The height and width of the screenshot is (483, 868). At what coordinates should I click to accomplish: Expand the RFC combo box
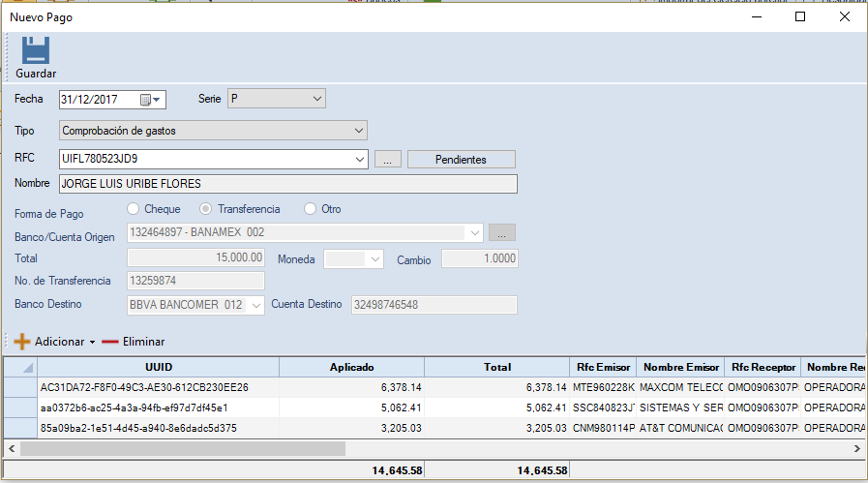(360, 160)
